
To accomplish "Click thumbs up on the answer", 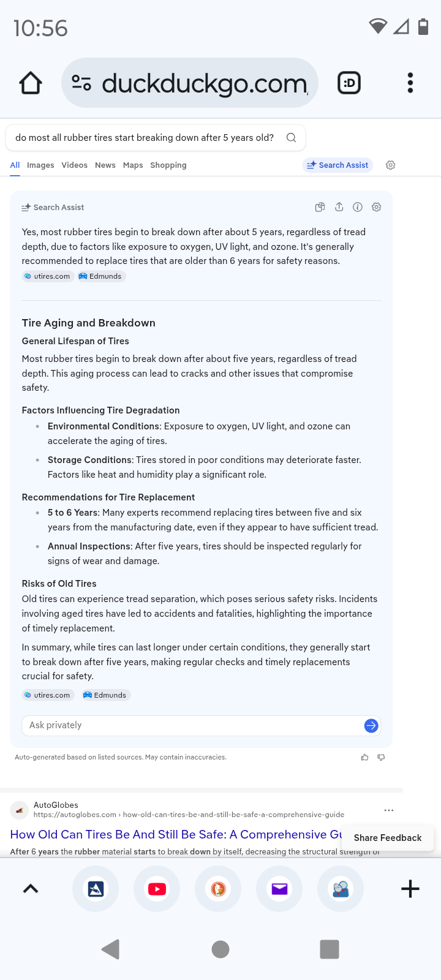I will (x=364, y=758).
